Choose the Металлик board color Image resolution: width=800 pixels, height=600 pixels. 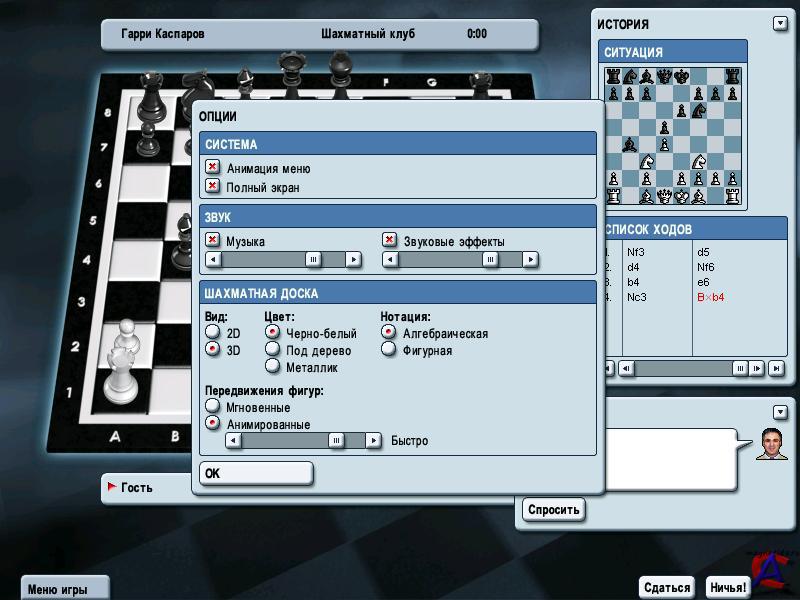click(x=272, y=367)
